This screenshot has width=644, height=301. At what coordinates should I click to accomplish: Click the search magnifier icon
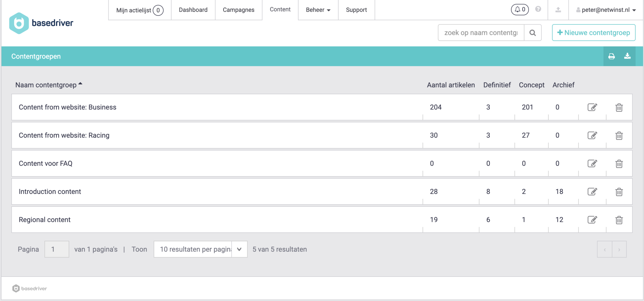click(x=533, y=33)
